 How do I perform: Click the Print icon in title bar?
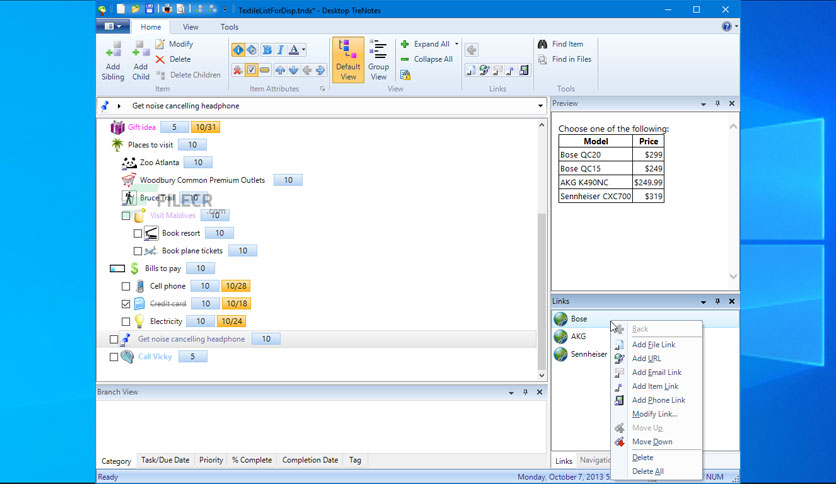click(167, 10)
